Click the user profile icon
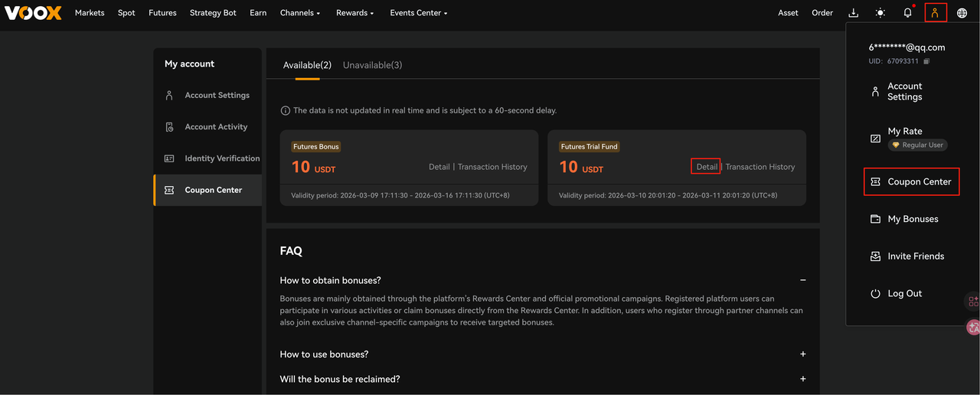 pyautogui.click(x=936, y=13)
